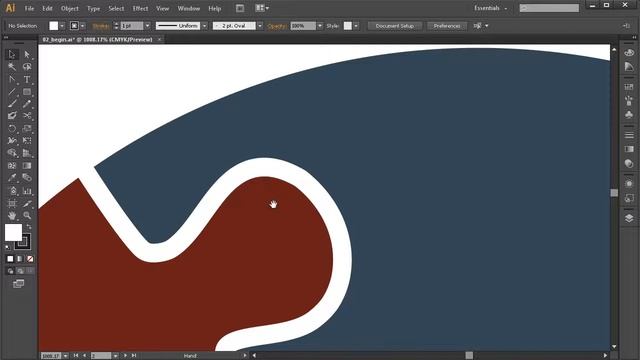640x360 pixels.
Task: Set fill mode to Color
Action: coord(10,259)
